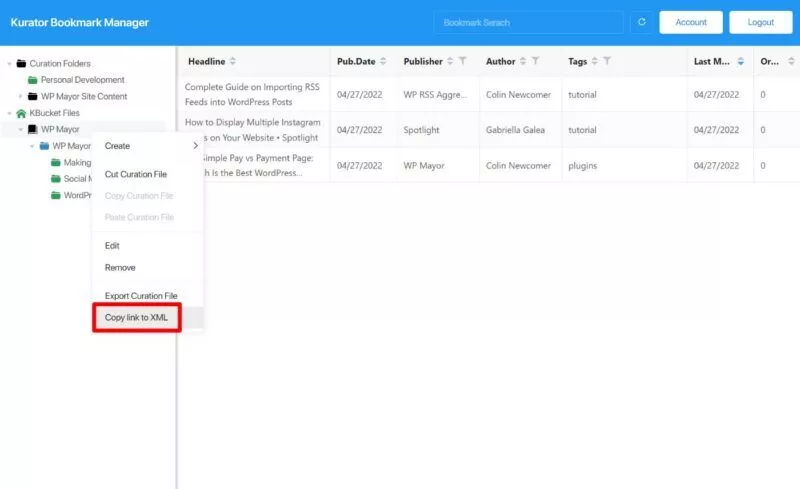This screenshot has width=800, height=489.
Task: Select the Personal Development folder
Action: pos(82,80)
